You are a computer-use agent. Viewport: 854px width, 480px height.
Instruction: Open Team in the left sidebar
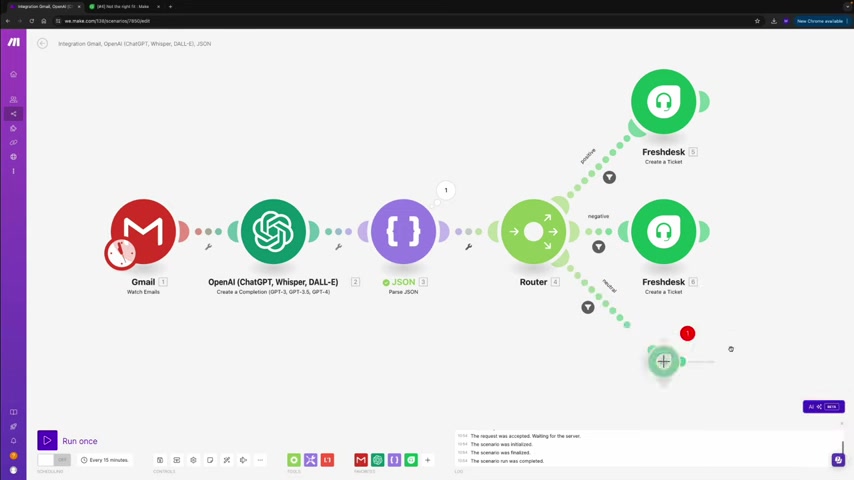pos(14,100)
